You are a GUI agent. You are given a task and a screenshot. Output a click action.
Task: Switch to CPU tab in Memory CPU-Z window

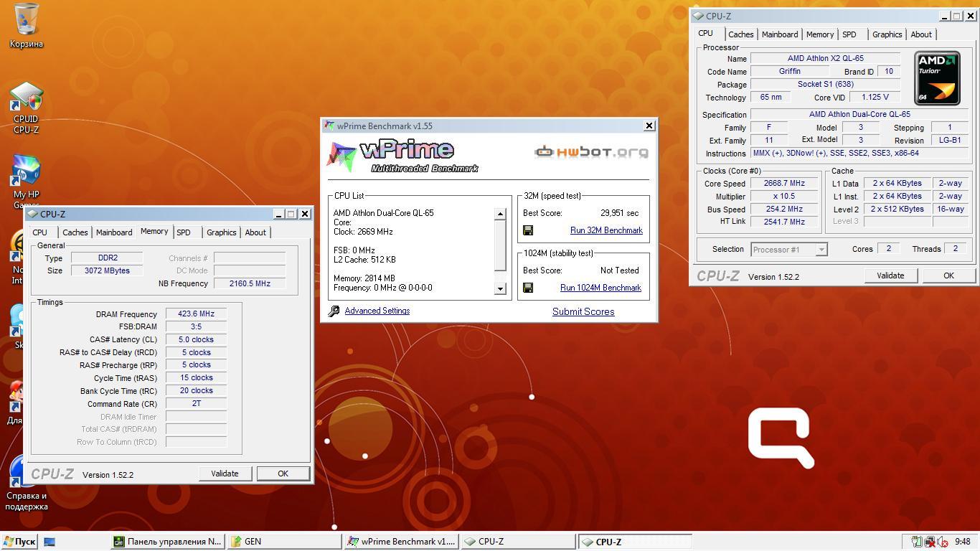click(40, 232)
